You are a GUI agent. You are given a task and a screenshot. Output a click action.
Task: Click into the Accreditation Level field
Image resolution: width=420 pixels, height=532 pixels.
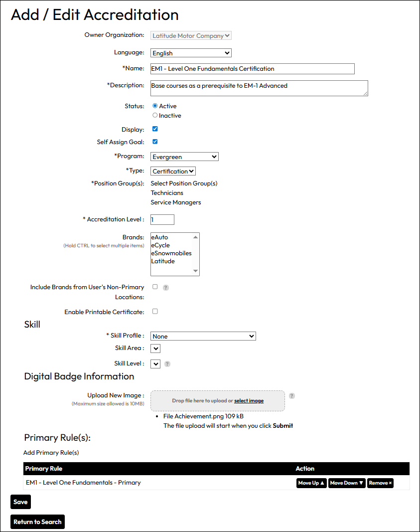pyautogui.click(x=162, y=219)
